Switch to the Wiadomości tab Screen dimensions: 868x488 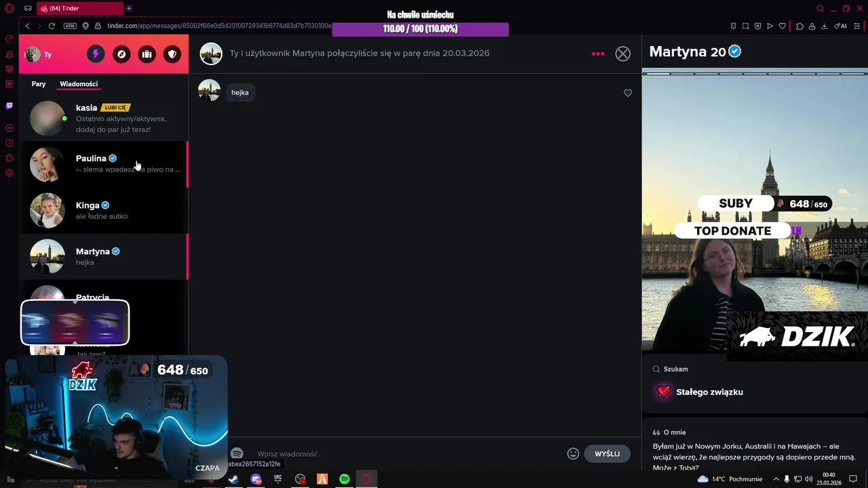[79, 84]
